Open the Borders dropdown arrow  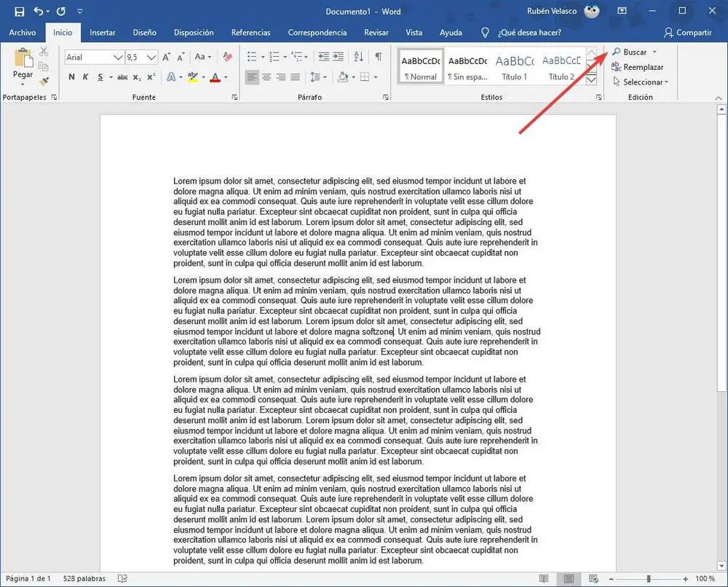coord(376,77)
